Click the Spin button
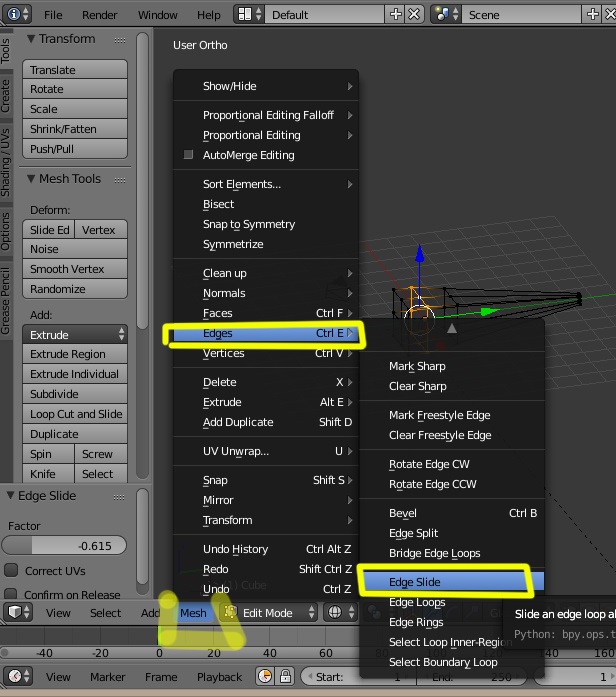The width and height of the screenshot is (616, 697). (x=48, y=453)
